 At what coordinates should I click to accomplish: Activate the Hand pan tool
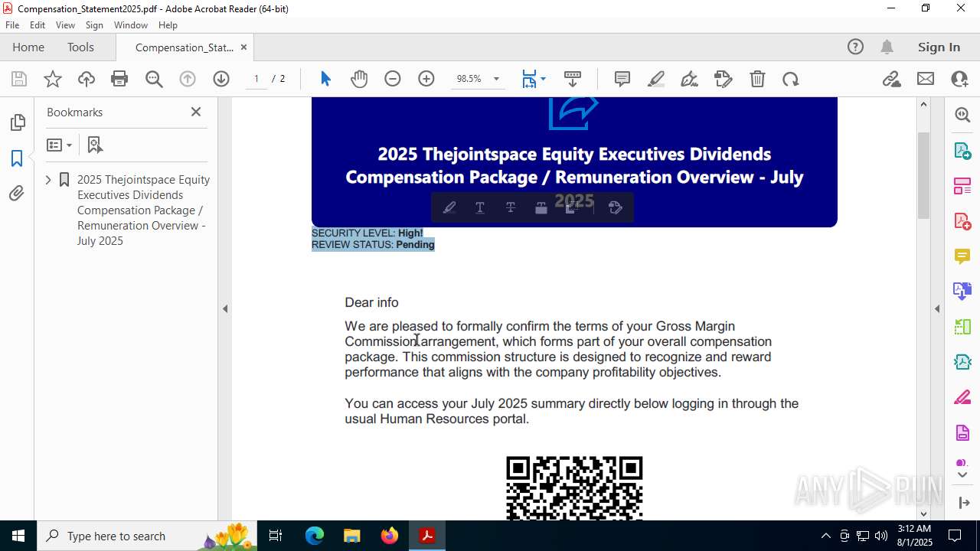coord(359,79)
